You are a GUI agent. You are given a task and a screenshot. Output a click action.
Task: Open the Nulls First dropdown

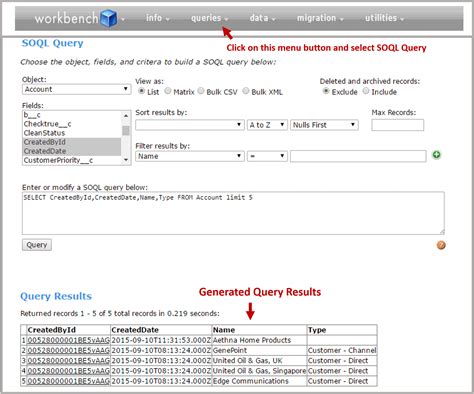[324, 125]
